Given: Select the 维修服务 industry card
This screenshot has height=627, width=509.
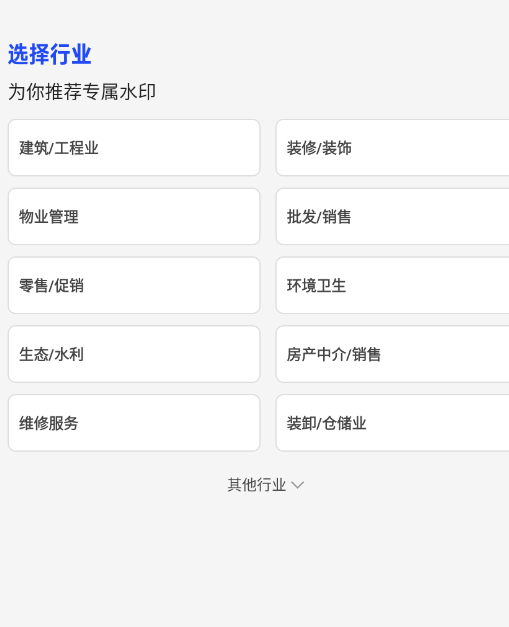Looking at the screenshot, I should tap(134, 423).
